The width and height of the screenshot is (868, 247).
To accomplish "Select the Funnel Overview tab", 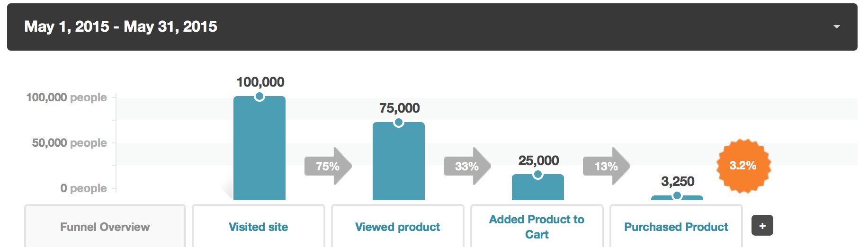I will [105, 227].
